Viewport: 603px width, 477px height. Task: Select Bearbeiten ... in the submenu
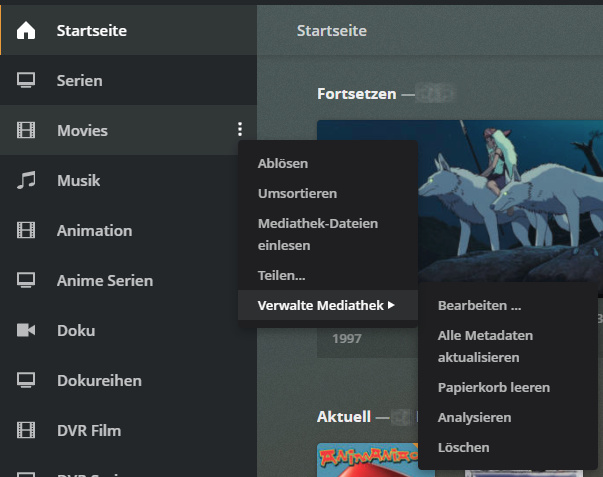pos(508,305)
